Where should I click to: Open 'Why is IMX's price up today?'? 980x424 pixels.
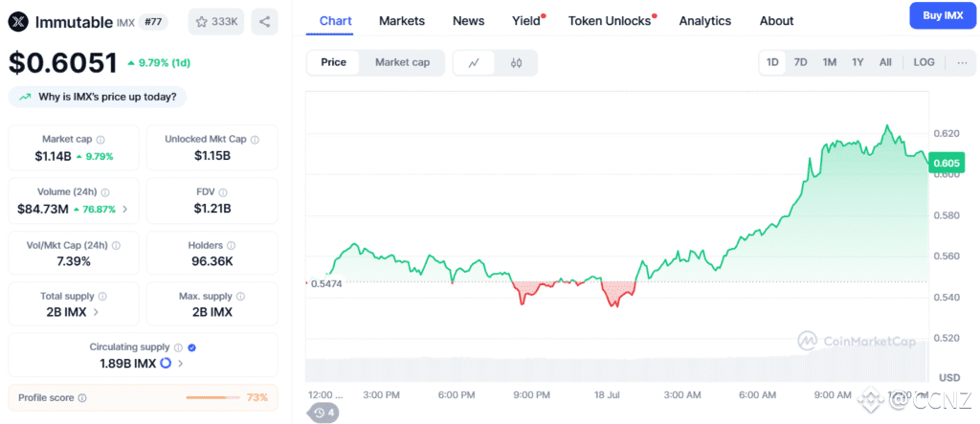click(98, 97)
